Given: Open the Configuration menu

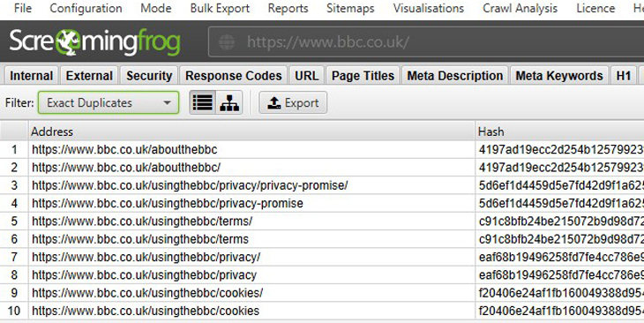Looking at the screenshot, I should pos(86,8).
